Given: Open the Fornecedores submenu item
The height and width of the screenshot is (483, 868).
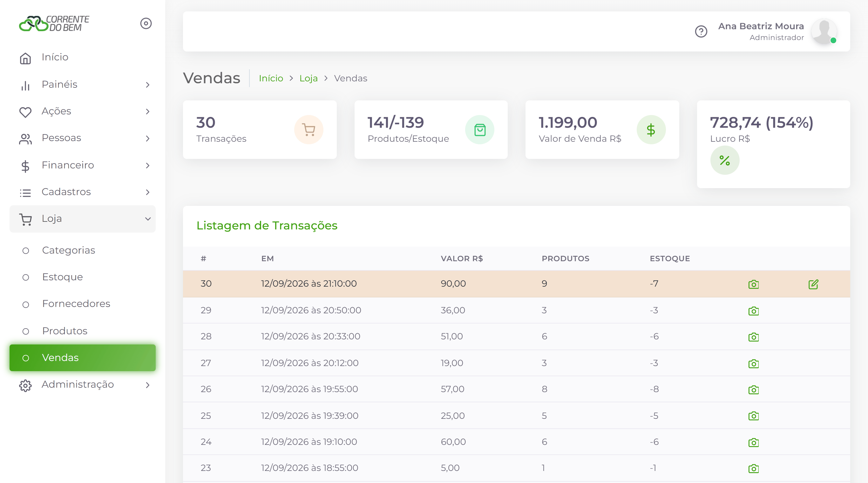Looking at the screenshot, I should [83, 304].
